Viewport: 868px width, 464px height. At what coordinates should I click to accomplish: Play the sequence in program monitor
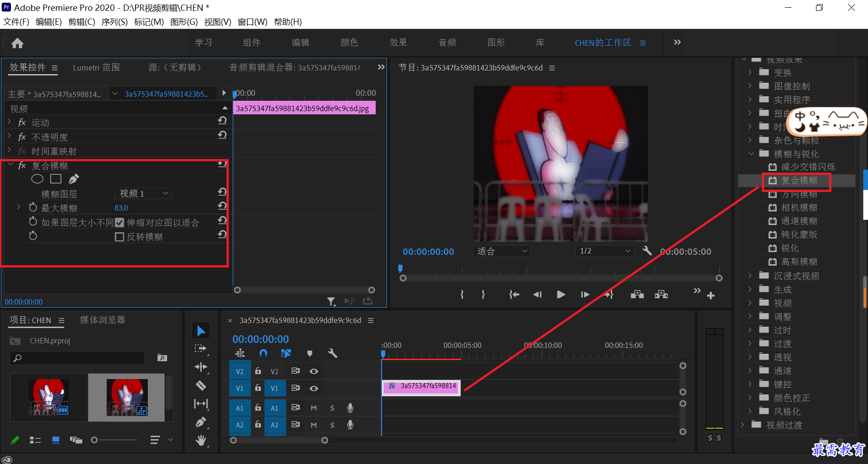tap(561, 295)
